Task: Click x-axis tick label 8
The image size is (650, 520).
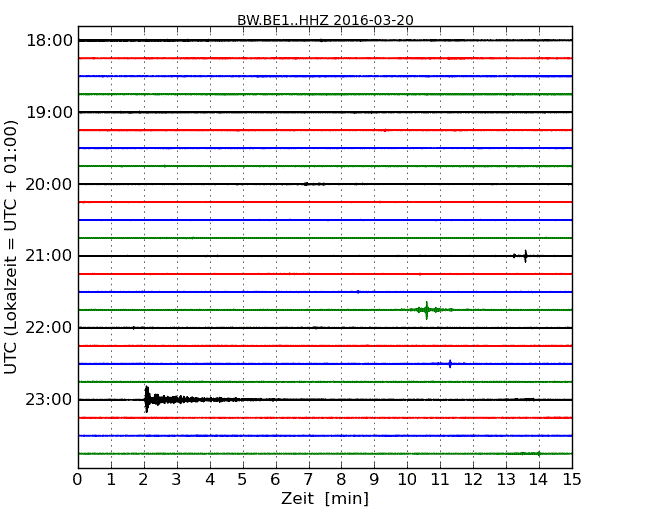Action: pyautogui.click(x=341, y=479)
